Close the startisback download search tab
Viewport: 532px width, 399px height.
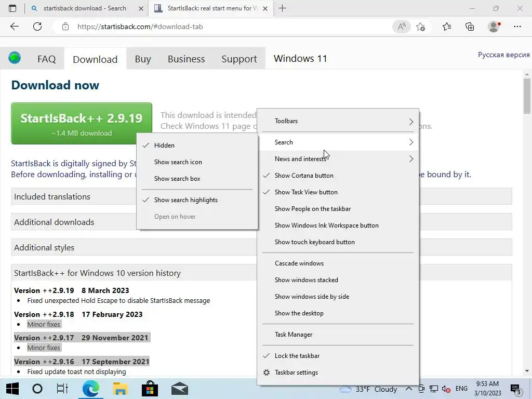pos(141,8)
